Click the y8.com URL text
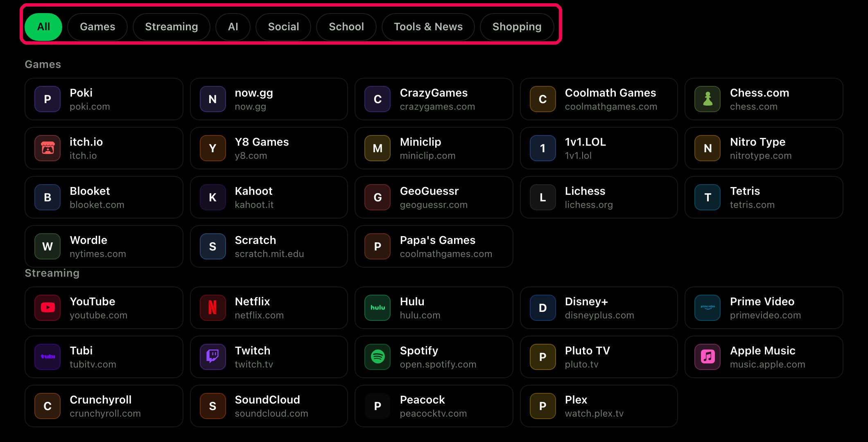868x442 pixels. 251,156
